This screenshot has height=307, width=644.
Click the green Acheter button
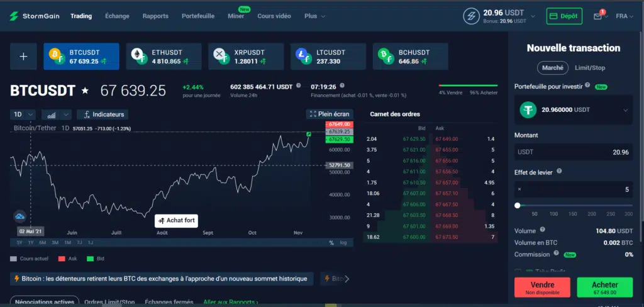605,287
